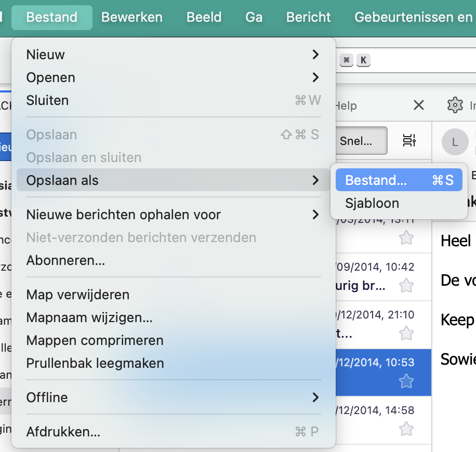Open message list display options icon
476x452 pixels.
(409, 140)
